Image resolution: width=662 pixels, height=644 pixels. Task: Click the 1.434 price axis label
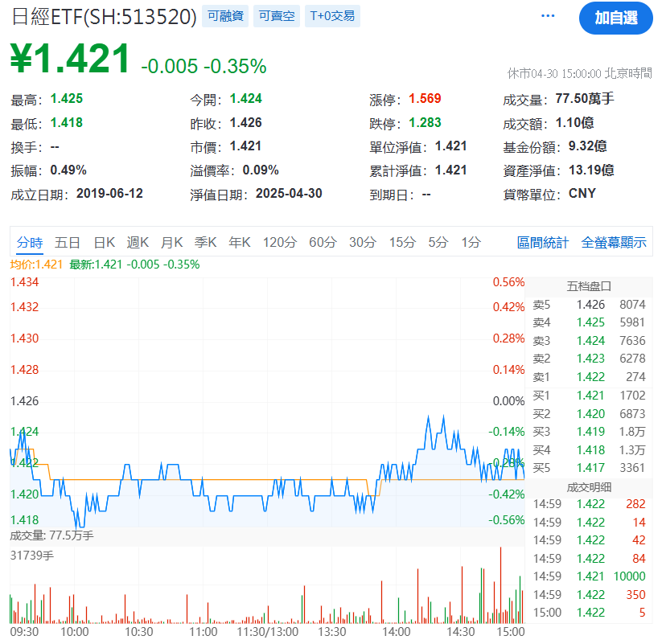pyautogui.click(x=24, y=282)
